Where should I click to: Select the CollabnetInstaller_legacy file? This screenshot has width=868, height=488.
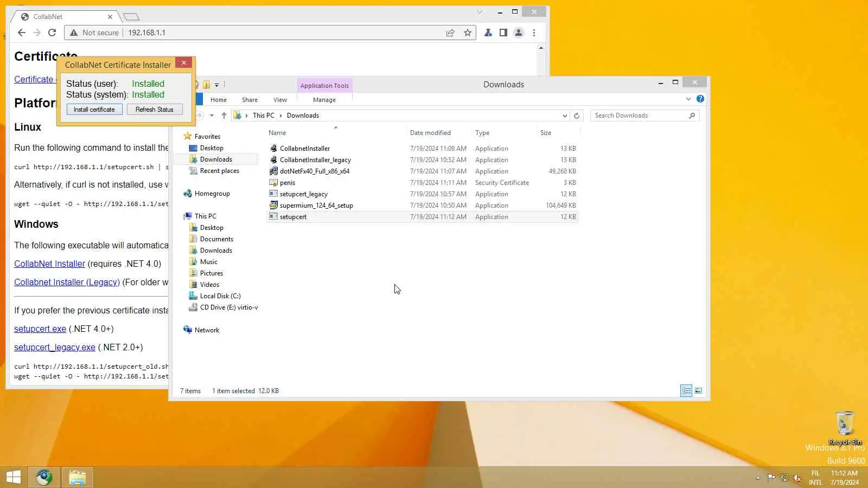[315, 160]
